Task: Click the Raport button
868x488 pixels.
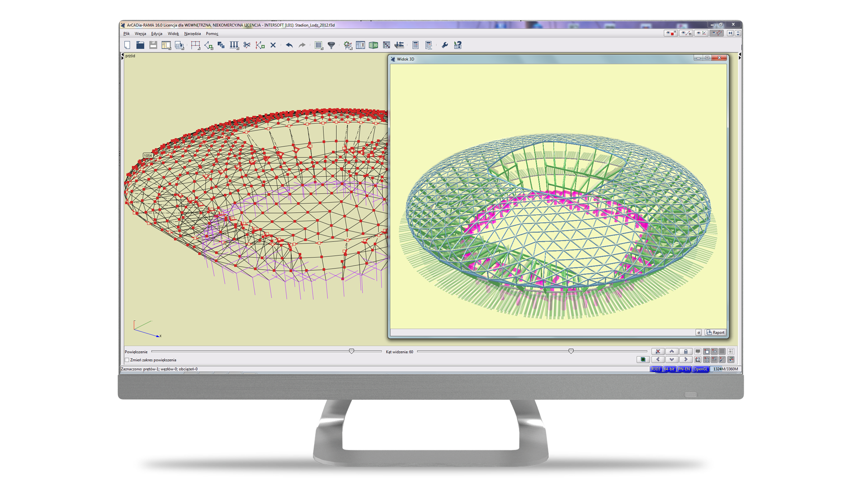Action: [x=716, y=333]
